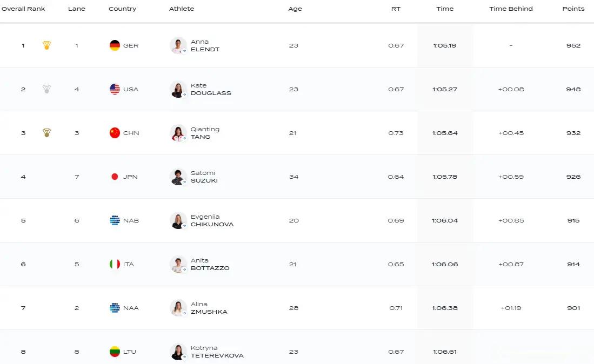Screen dimensions: 594x364
Task: Click the Germany flag icon
Action: pos(115,45)
